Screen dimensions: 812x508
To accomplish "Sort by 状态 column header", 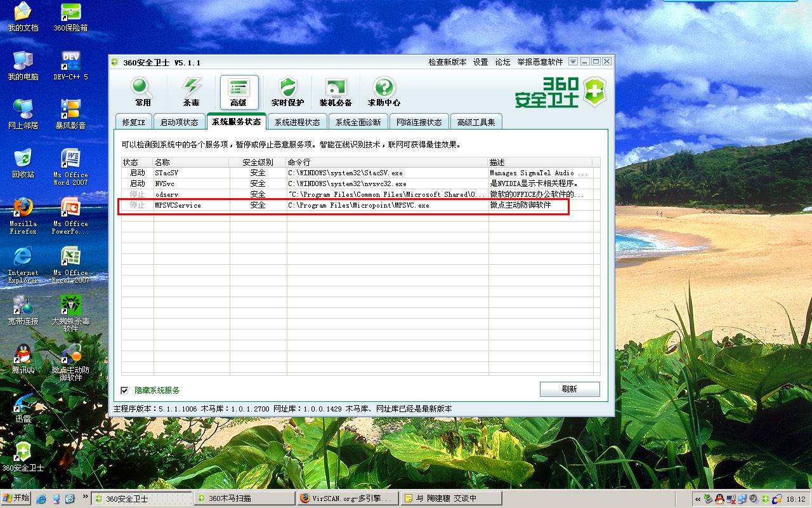I will coord(138,163).
